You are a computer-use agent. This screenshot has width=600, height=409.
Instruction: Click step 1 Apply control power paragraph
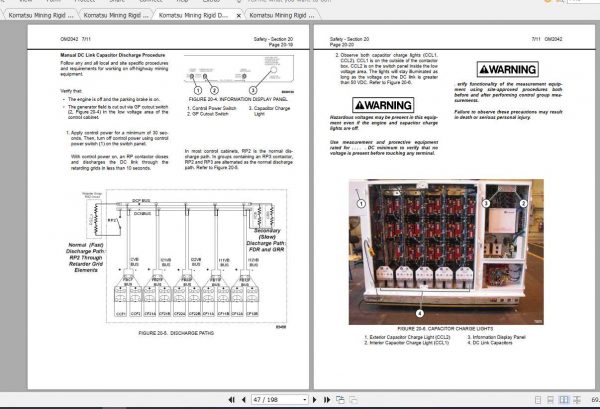(117, 138)
